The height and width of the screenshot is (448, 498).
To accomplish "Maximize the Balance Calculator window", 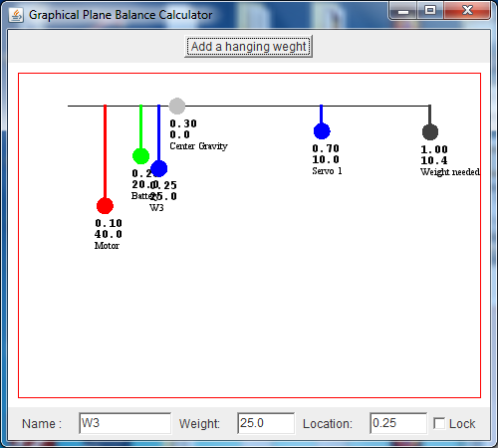I will [430, 11].
